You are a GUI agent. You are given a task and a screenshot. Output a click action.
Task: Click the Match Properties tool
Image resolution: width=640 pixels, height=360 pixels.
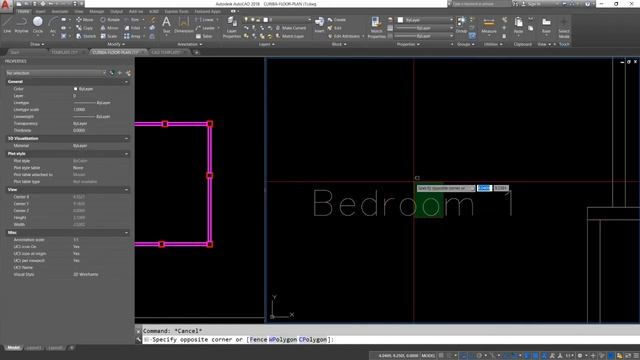click(x=376, y=28)
